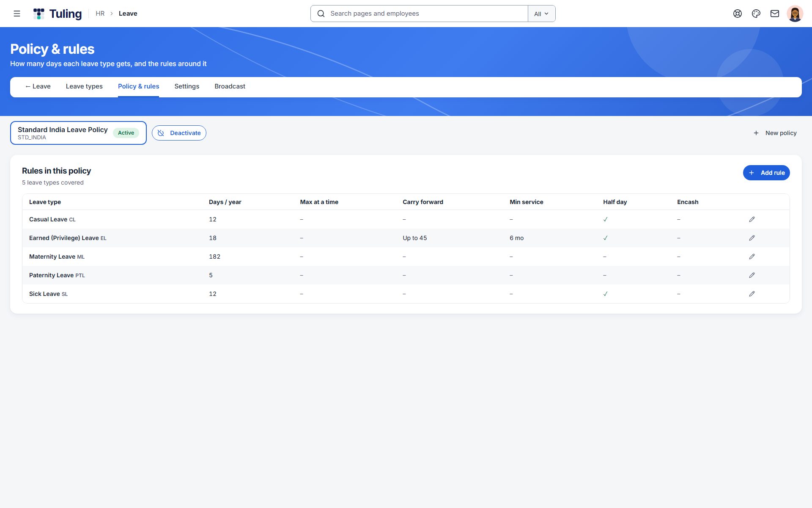Click the New policy link

pyautogui.click(x=775, y=133)
